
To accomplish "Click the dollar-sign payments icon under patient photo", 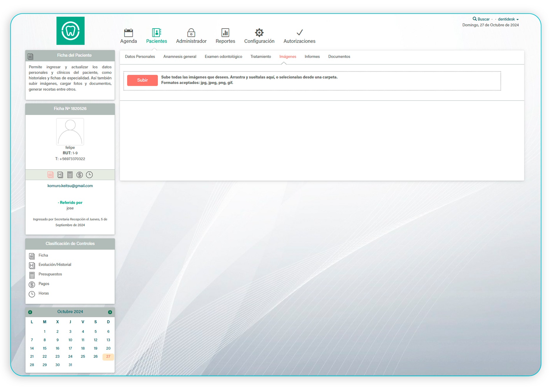I will [x=79, y=175].
